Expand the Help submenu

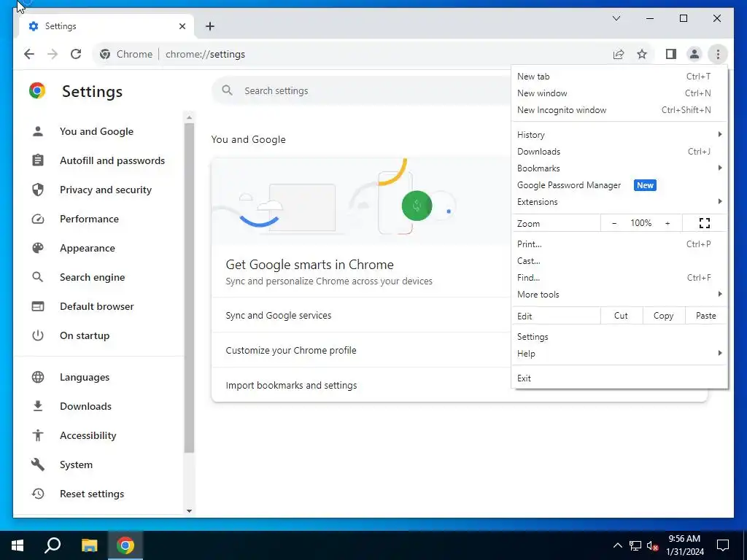coord(619,354)
